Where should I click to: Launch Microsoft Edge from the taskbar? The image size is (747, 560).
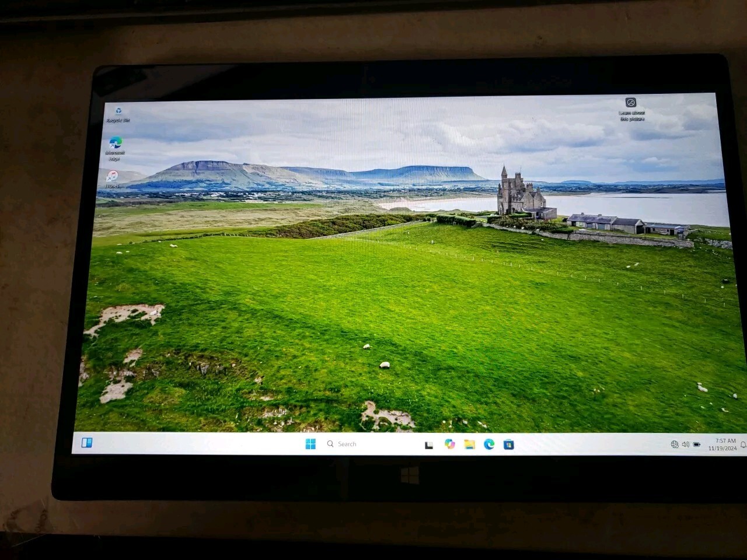click(x=489, y=444)
